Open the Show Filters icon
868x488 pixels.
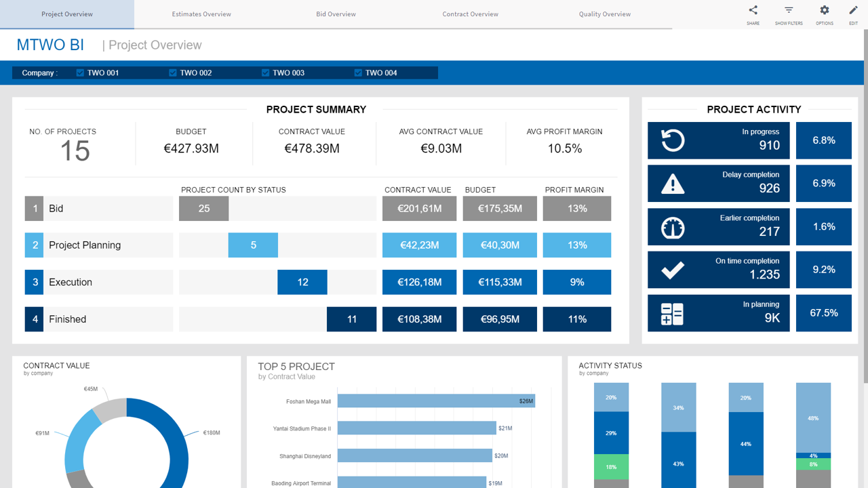[789, 11]
